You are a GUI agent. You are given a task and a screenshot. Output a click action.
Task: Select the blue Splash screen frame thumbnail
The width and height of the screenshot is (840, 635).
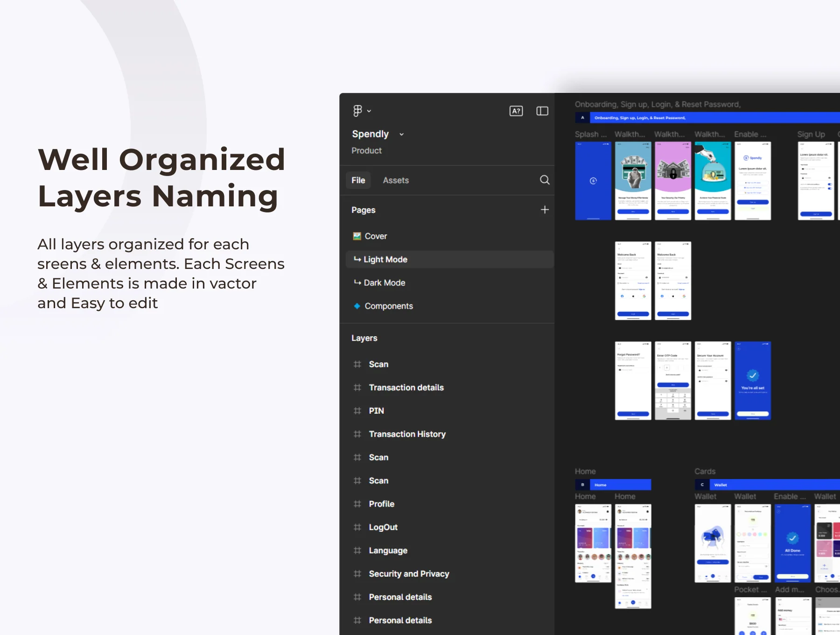pos(593,181)
